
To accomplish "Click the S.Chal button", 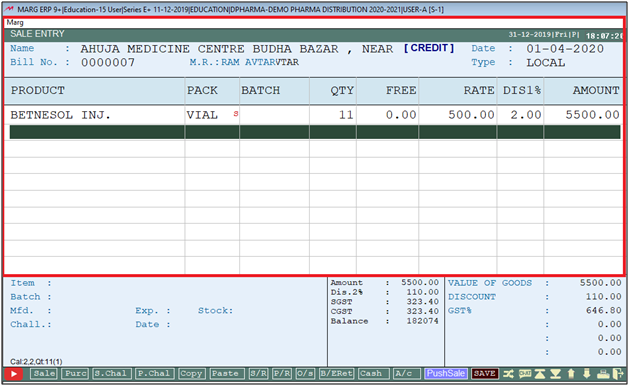I will [111, 374].
